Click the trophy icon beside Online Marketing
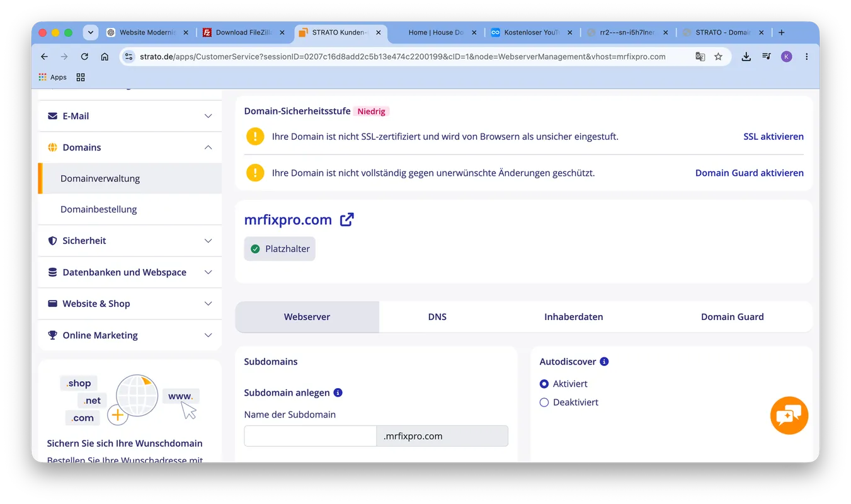Viewport: 851px width, 504px height. tap(53, 335)
